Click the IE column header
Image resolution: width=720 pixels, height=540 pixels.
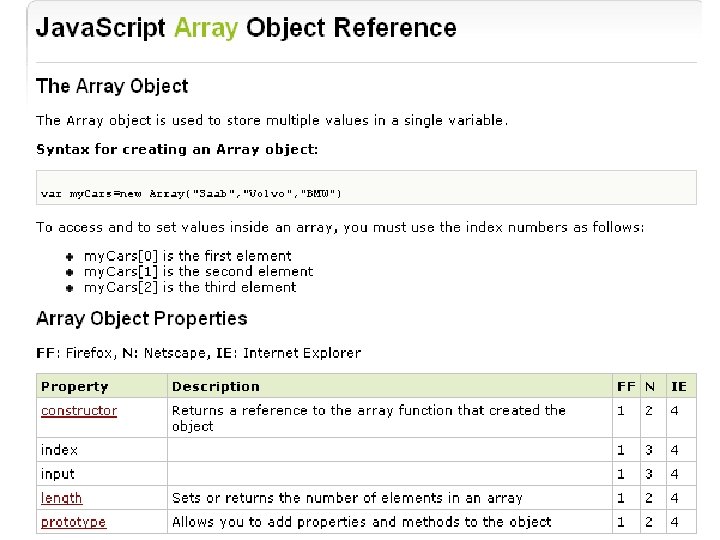(679, 387)
